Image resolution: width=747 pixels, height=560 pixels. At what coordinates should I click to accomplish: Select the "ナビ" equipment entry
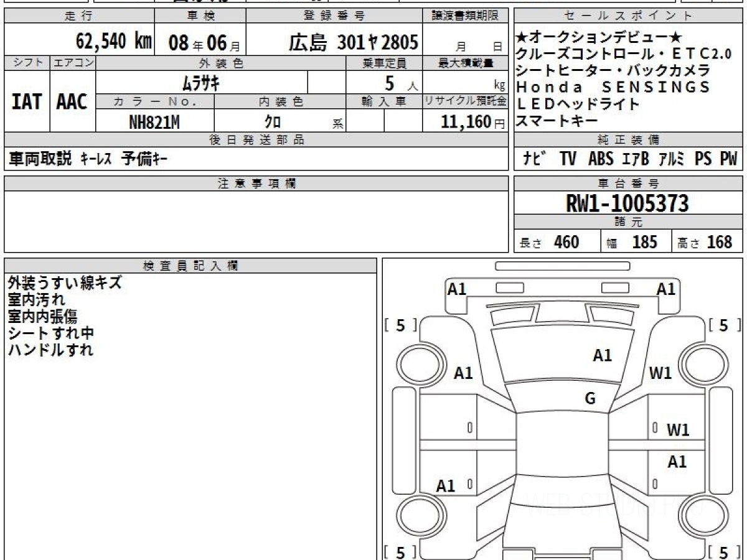tap(535, 159)
